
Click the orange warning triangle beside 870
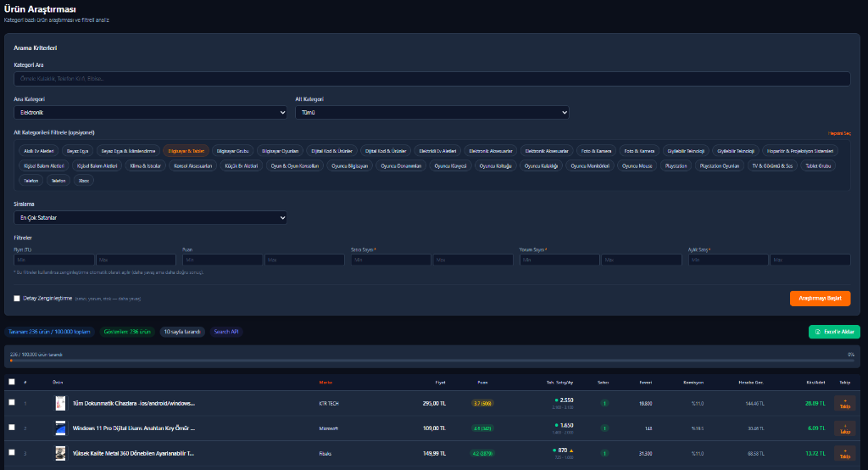(x=571, y=450)
